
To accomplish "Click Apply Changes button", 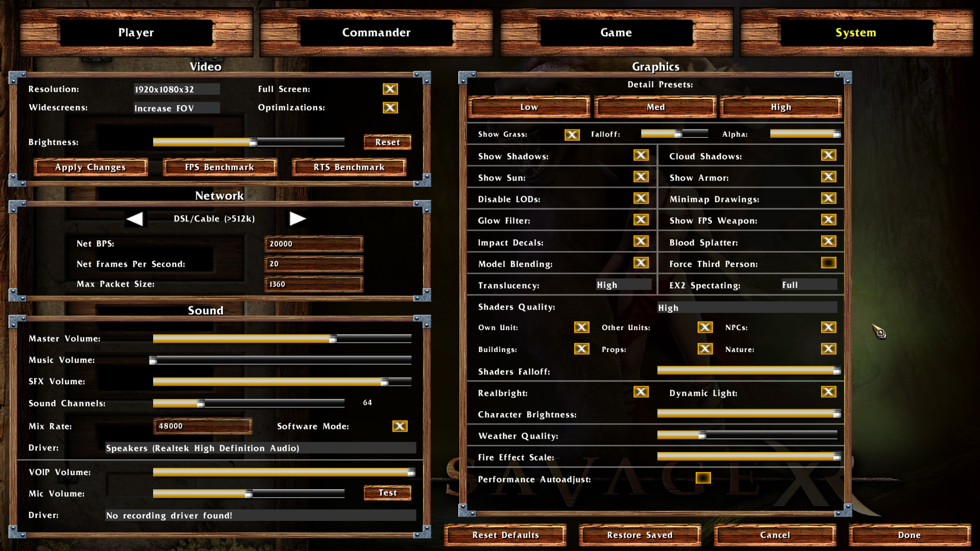I will click(x=90, y=167).
